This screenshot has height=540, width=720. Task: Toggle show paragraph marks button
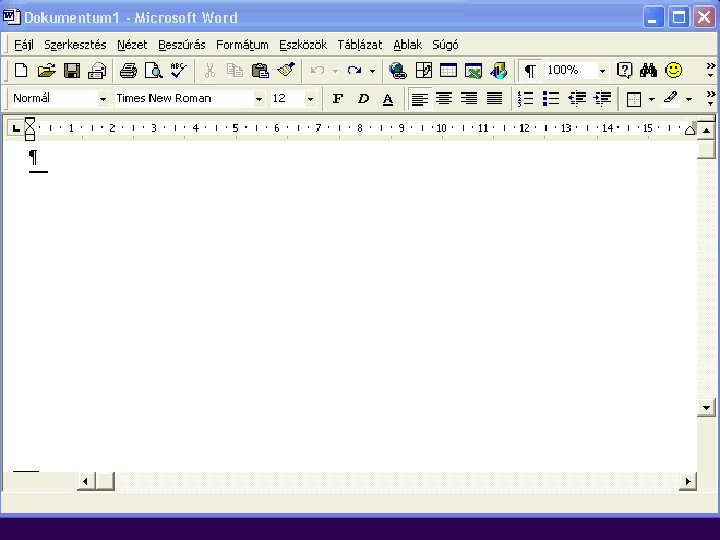(x=530, y=71)
